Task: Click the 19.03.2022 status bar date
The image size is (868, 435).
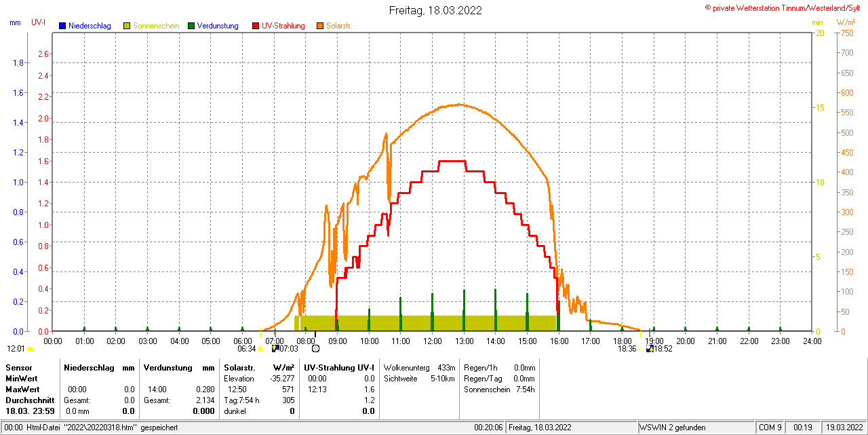Action: coord(844,428)
